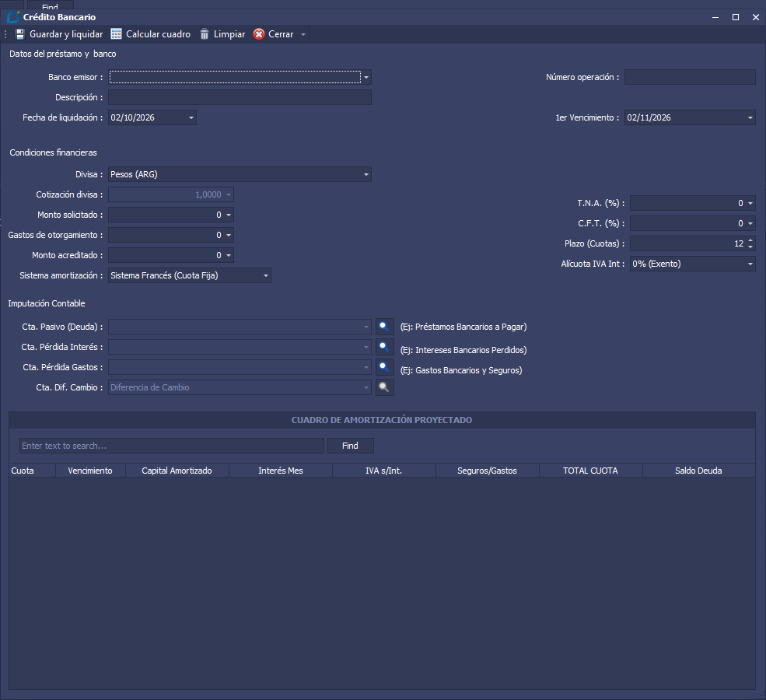Expand the toolbar overflow arrow after Cerrar

(303, 35)
